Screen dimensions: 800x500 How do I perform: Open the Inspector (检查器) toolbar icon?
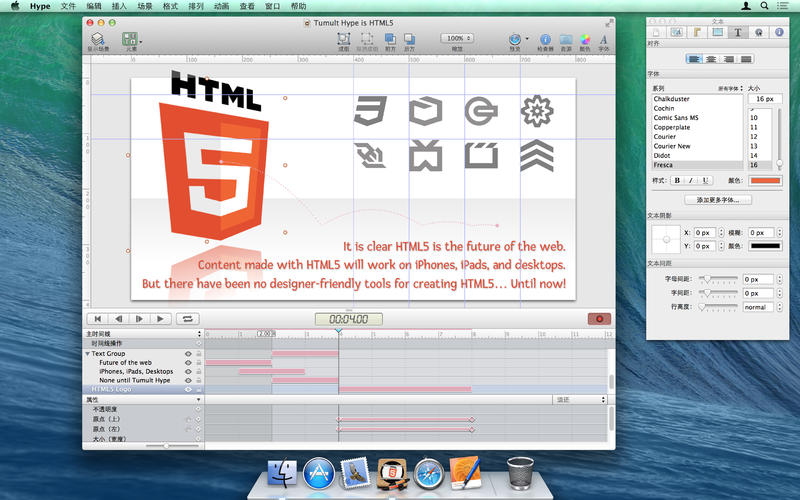click(x=545, y=39)
